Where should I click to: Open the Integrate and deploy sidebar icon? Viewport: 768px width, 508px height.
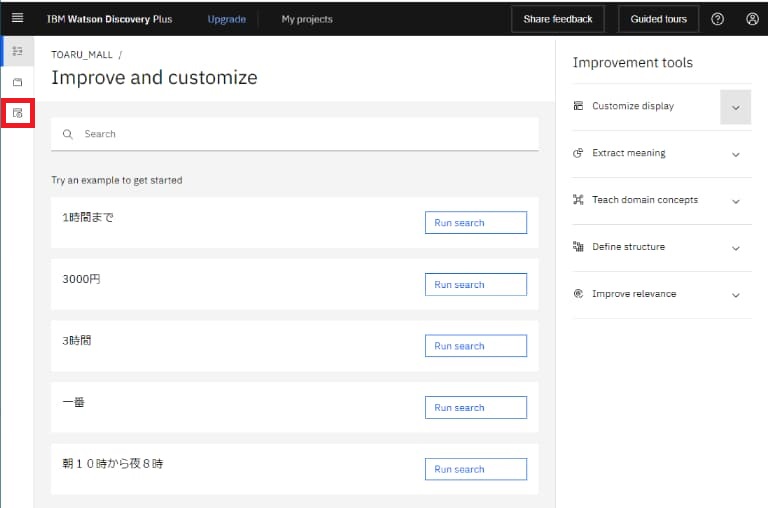coord(17,113)
